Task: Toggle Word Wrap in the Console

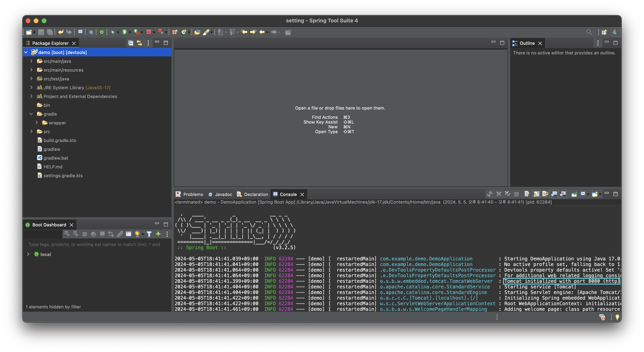Action: click(545, 194)
